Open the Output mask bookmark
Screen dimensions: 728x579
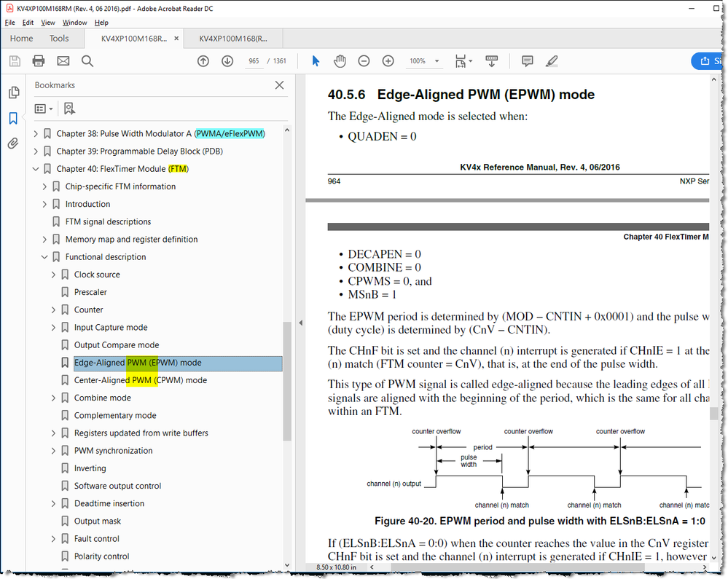[x=98, y=521]
